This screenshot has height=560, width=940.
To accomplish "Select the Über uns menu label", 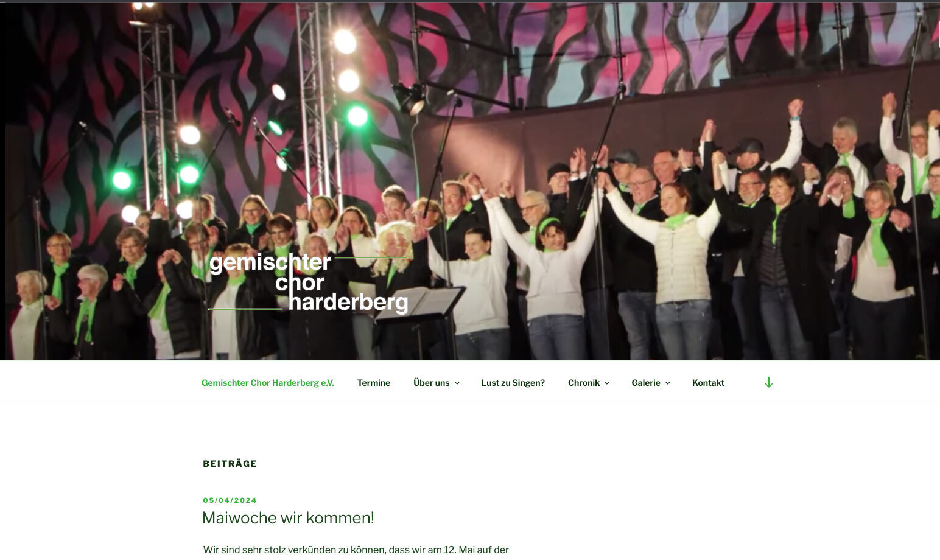I will pyautogui.click(x=431, y=383).
